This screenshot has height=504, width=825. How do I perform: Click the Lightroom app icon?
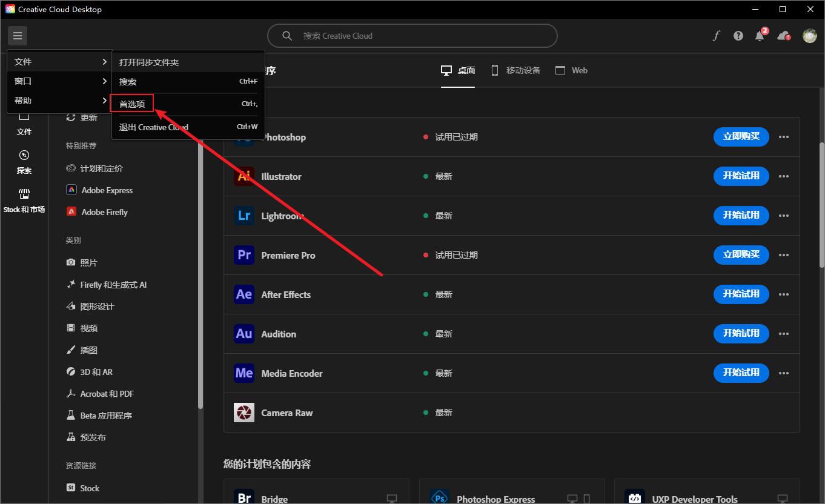pyautogui.click(x=244, y=216)
